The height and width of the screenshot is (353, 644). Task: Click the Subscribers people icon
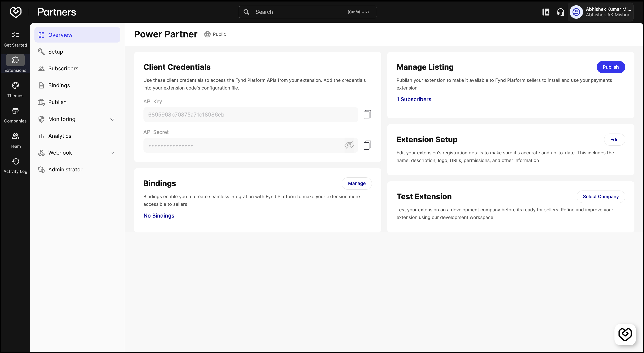(41, 68)
